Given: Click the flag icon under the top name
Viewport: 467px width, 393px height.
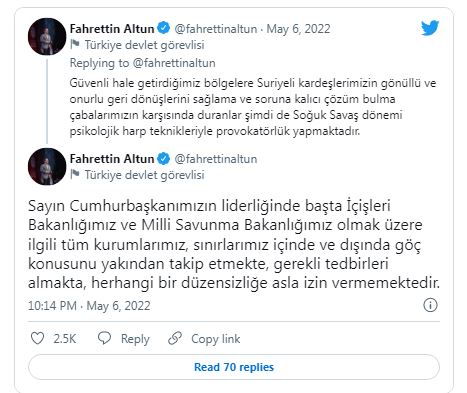Looking at the screenshot, I should (x=75, y=44).
